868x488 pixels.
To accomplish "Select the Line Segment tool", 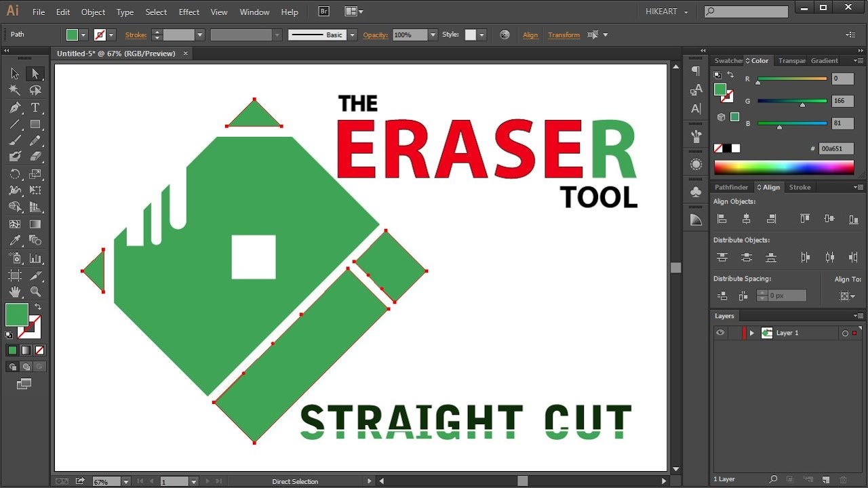I will coord(15,125).
